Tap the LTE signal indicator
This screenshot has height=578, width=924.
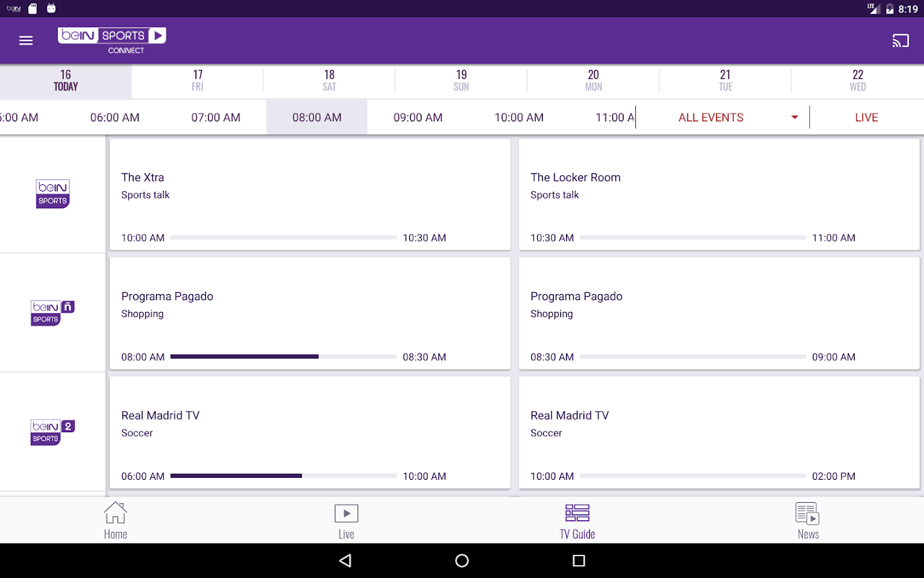tap(873, 8)
